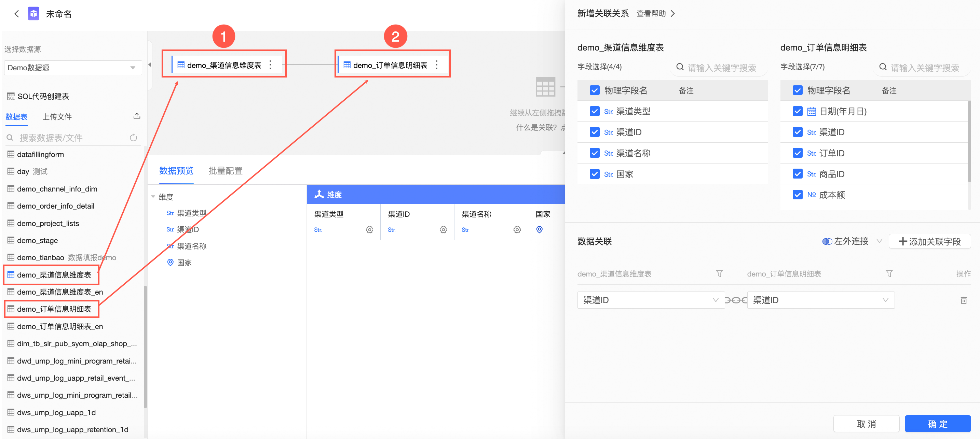Open settings gear for 渠道类型 column

(369, 230)
